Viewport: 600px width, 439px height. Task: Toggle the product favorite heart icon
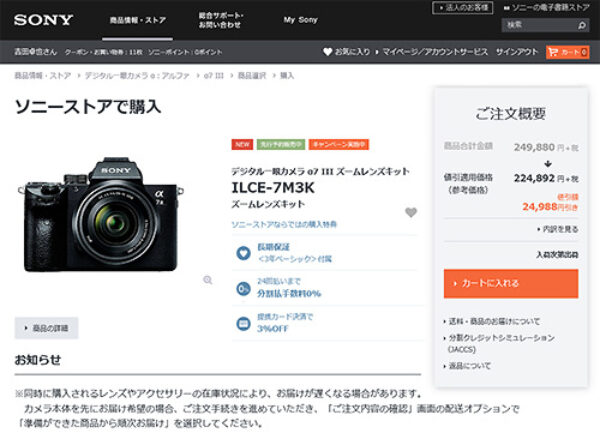click(411, 212)
